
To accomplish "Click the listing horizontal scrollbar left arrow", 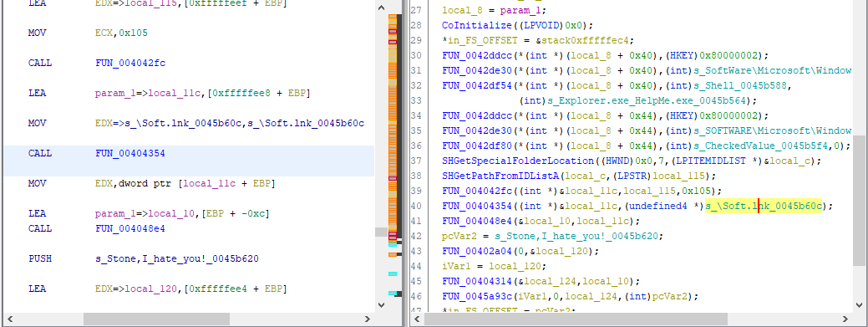I will [x=10, y=319].
